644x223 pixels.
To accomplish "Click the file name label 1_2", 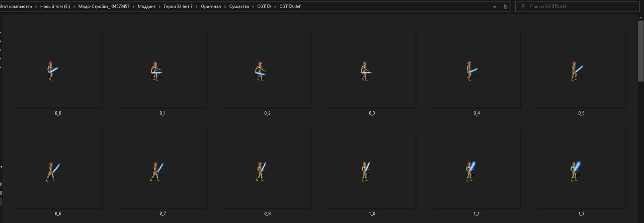I will coord(581,214).
